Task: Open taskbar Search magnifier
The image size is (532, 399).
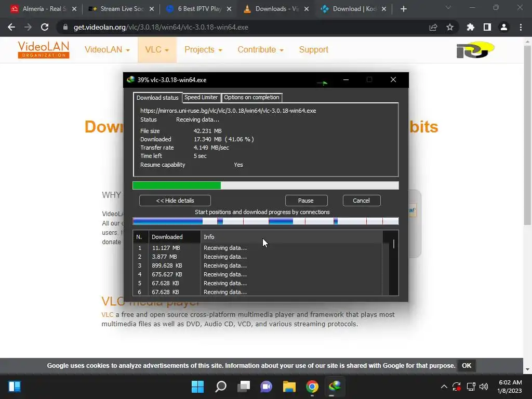Action: click(x=221, y=387)
